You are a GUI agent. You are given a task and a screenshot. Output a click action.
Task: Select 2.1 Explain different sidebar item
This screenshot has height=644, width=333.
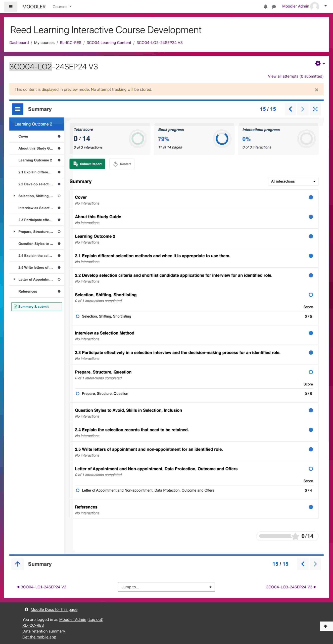(x=37, y=172)
